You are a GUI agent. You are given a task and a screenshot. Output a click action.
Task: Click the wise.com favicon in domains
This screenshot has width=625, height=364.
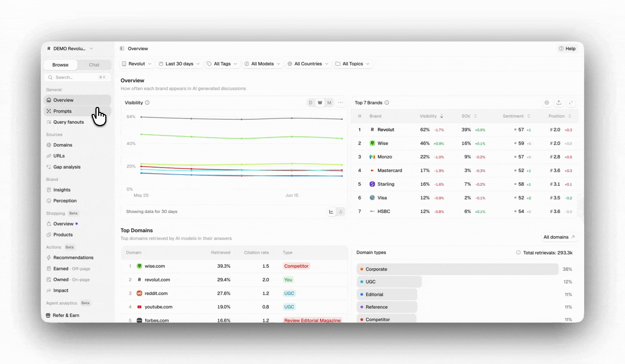(x=139, y=266)
